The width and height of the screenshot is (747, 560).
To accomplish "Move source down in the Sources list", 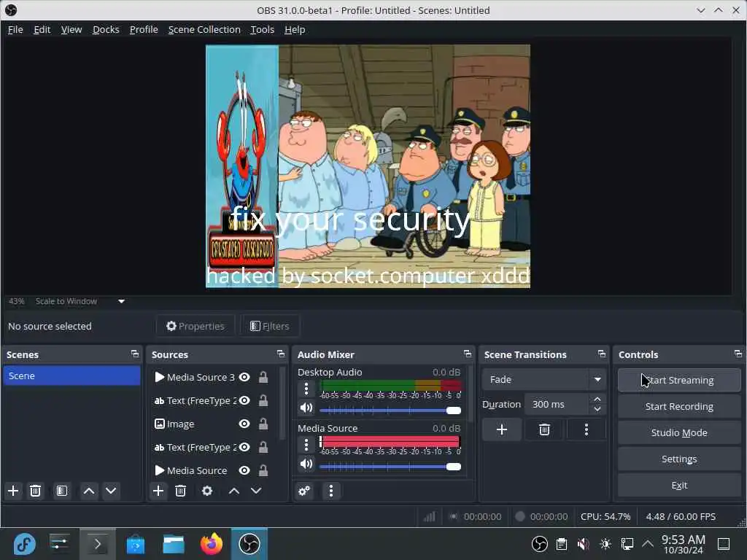I will click(x=256, y=491).
